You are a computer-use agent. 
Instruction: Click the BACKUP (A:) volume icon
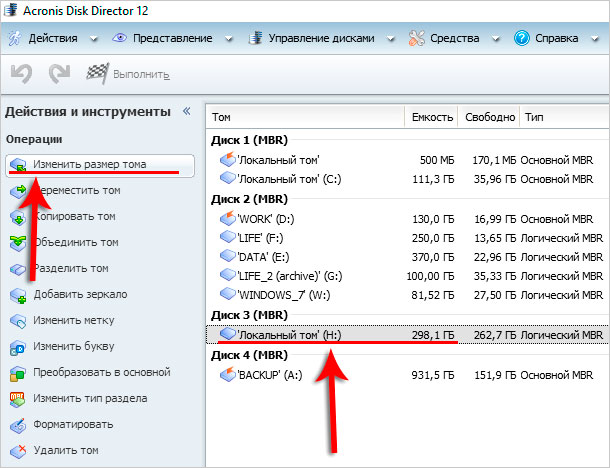pyautogui.click(x=228, y=374)
